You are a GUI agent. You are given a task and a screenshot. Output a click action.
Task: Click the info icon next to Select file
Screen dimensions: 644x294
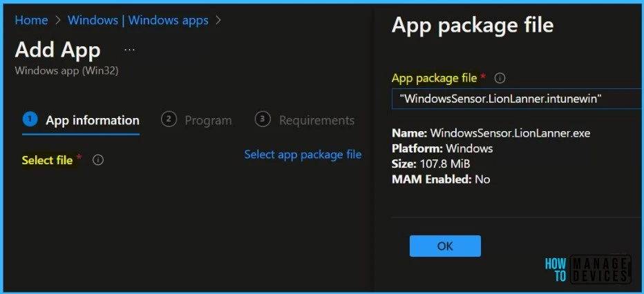pos(98,160)
